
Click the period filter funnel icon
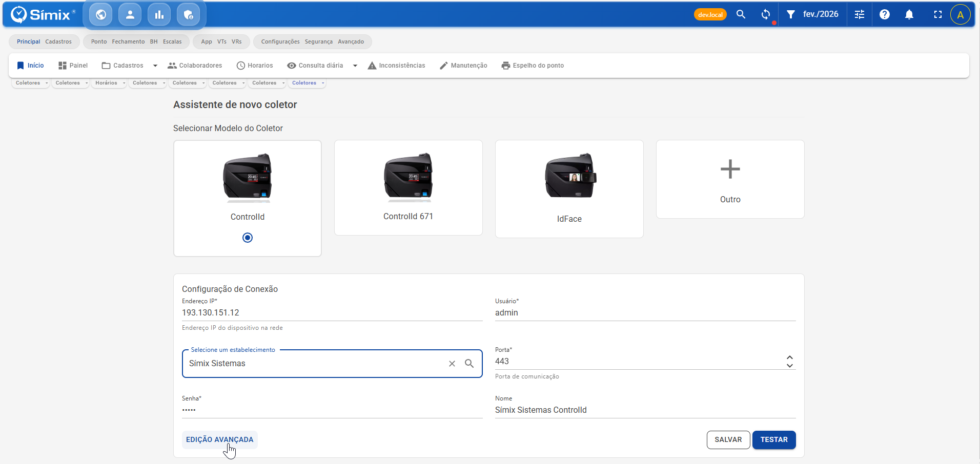tap(791, 14)
